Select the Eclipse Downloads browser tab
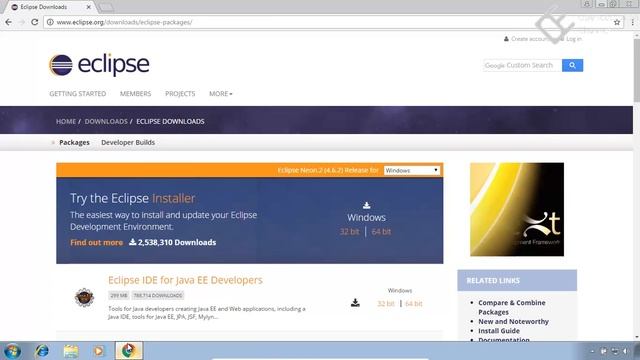The height and width of the screenshot is (360, 640). coord(49,7)
